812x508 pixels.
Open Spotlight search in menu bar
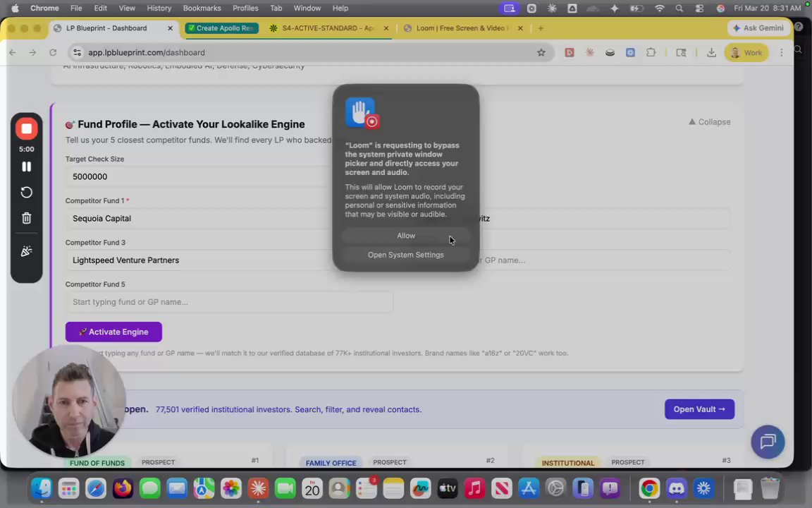(x=679, y=8)
